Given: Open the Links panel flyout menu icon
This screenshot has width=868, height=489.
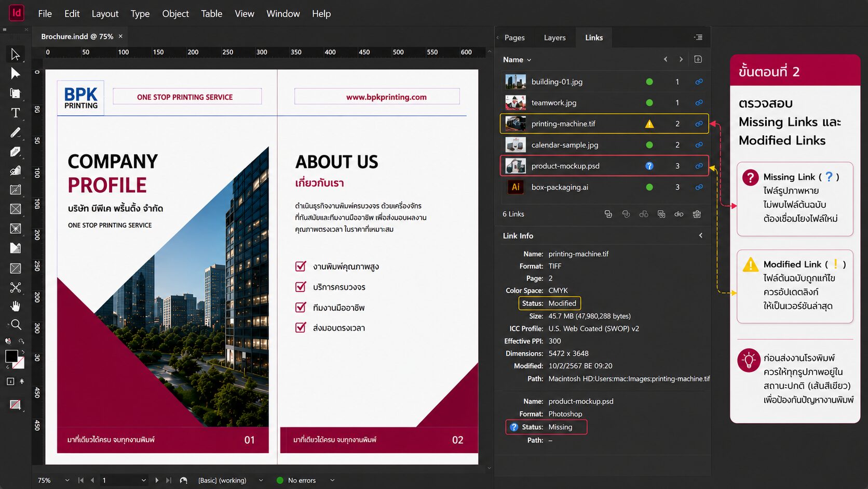Looking at the screenshot, I should [698, 37].
